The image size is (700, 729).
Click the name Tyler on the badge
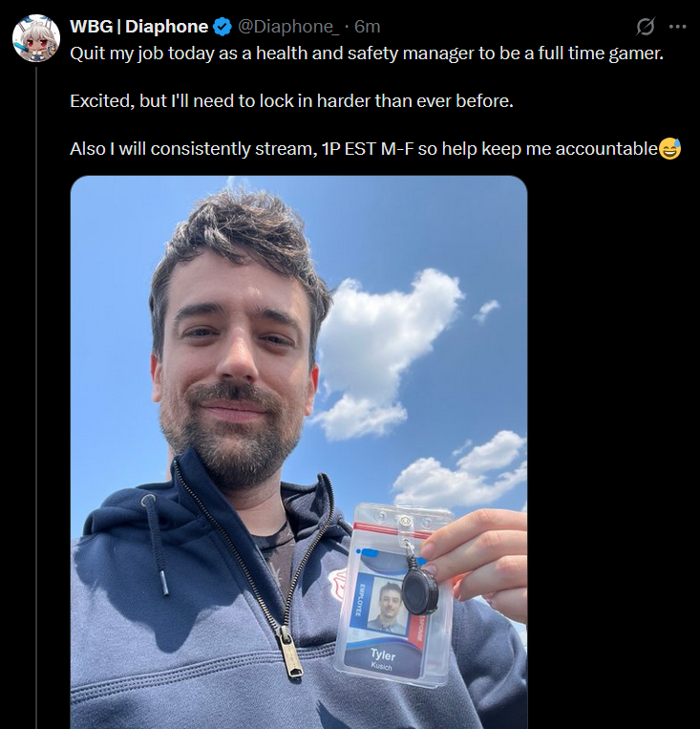tap(383, 654)
